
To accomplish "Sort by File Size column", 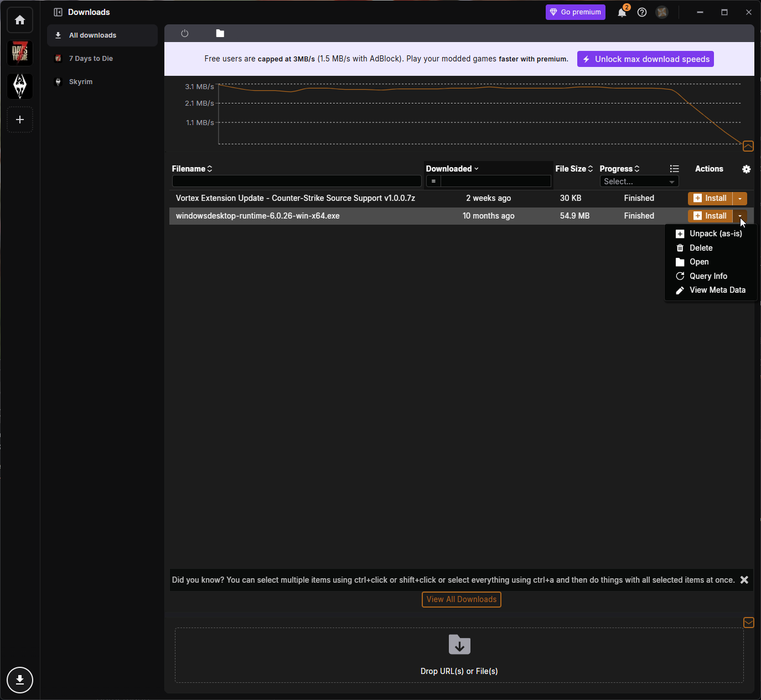I will click(574, 169).
